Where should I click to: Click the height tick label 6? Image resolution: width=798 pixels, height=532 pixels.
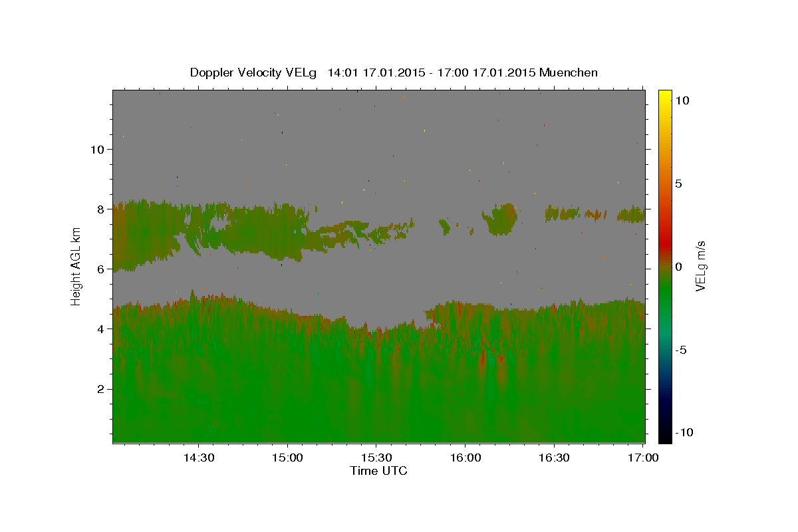pos(100,269)
